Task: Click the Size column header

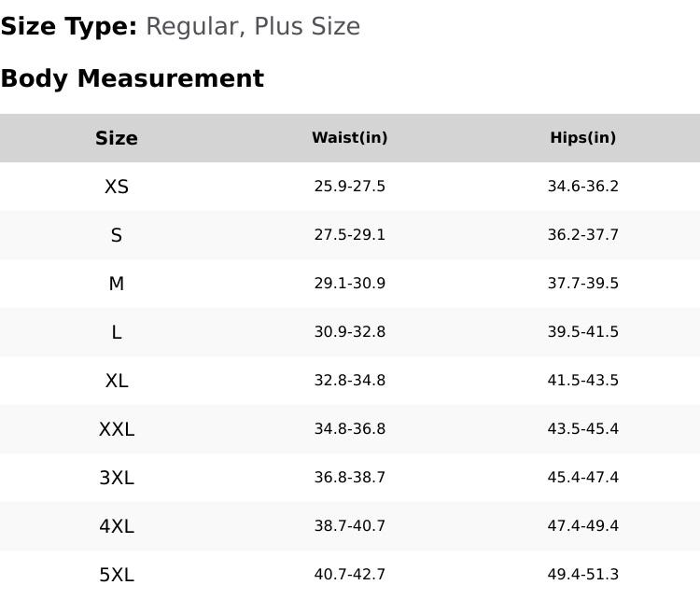Action: click(117, 138)
